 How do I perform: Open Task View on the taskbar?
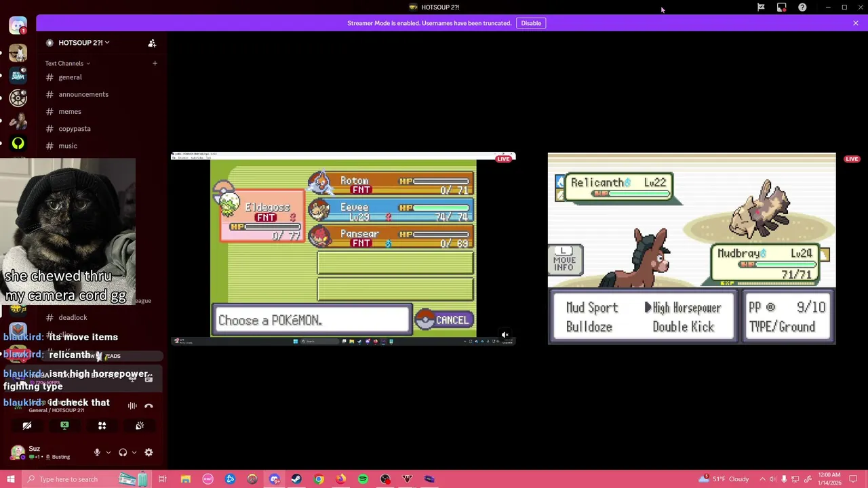tap(163, 479)
